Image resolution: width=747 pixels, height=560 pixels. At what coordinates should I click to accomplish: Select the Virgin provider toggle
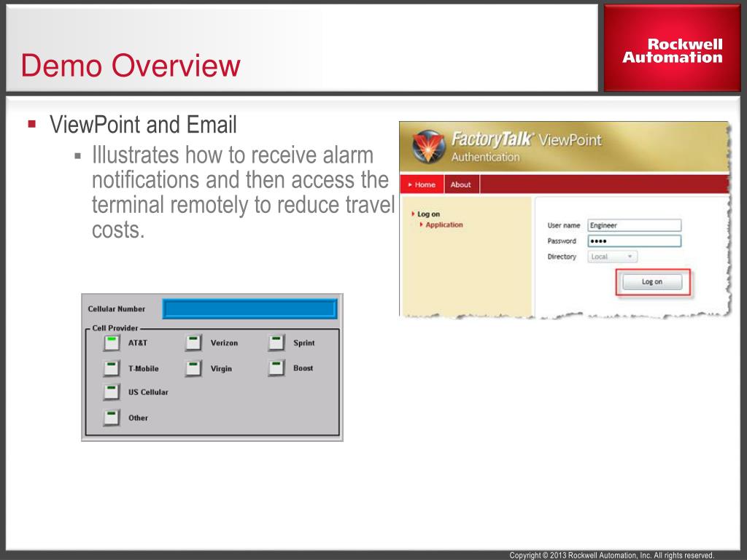tap(193, 368)
